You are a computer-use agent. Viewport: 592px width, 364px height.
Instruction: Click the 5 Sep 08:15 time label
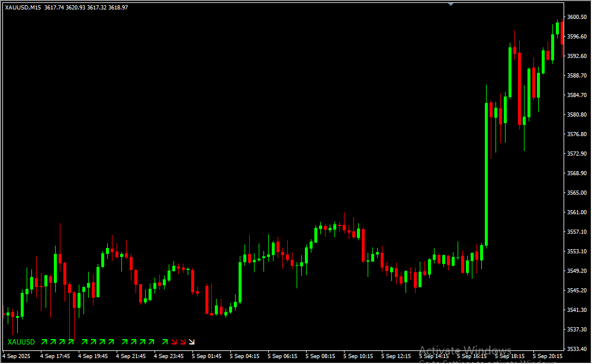320,356
